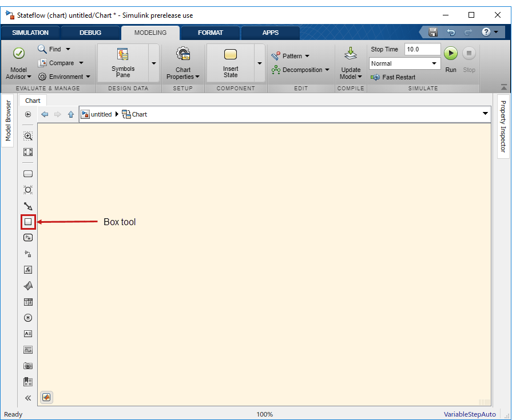Select the MATLAB Function tool
Viewport: 516px width, 420px height.
(x=28, y=286)
